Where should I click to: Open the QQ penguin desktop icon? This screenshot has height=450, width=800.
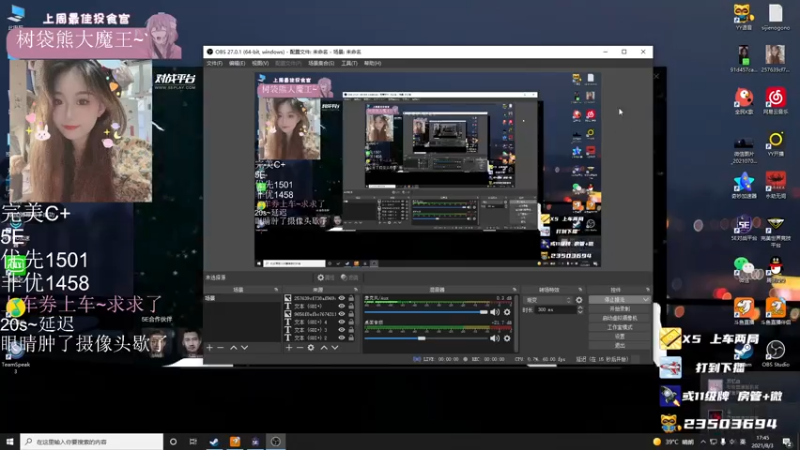776,269
